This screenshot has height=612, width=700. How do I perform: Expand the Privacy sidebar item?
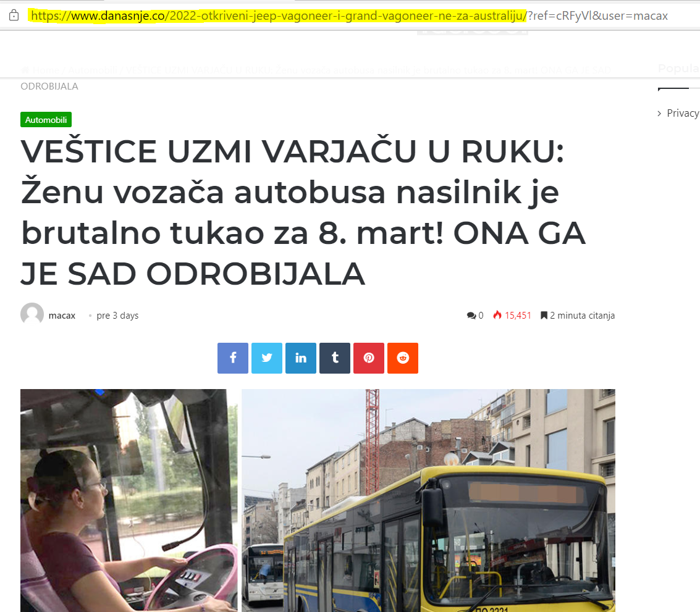[x=678, y=114]
